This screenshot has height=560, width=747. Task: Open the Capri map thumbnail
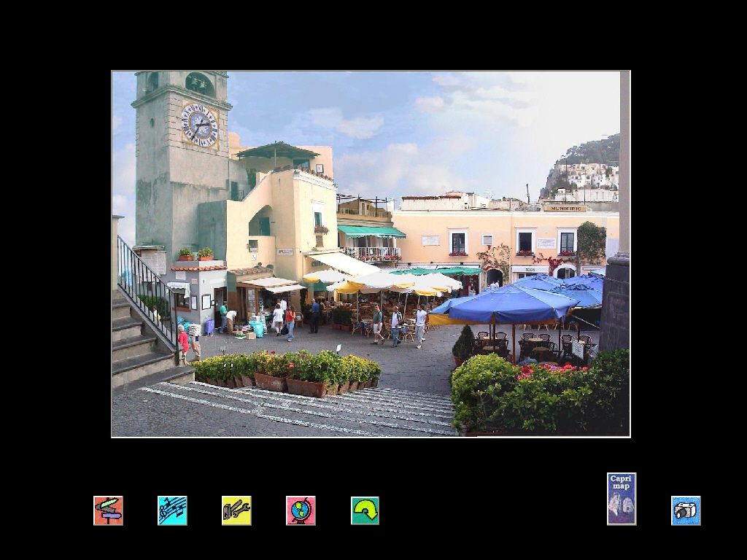[622, 498]
